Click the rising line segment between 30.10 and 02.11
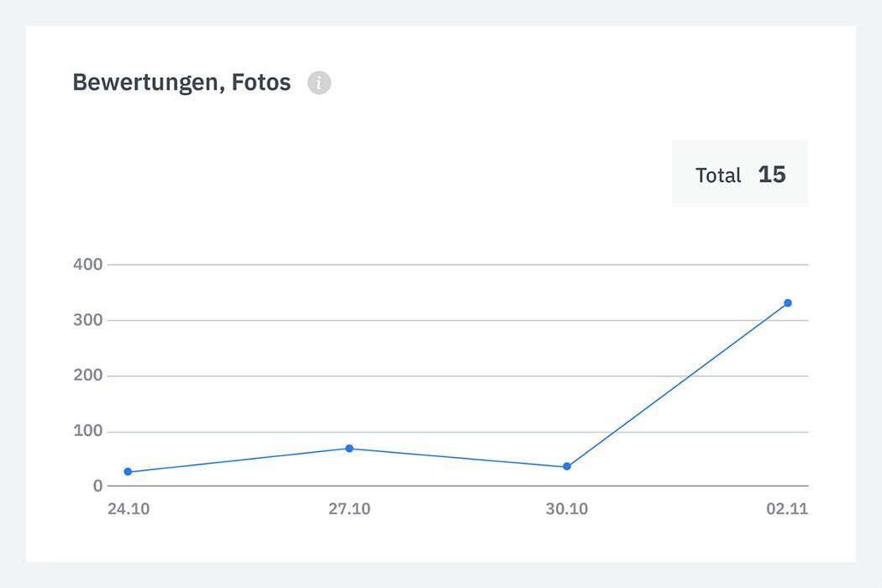The height and width of the screenshot is (588, 882). click(x=677, y=385)
